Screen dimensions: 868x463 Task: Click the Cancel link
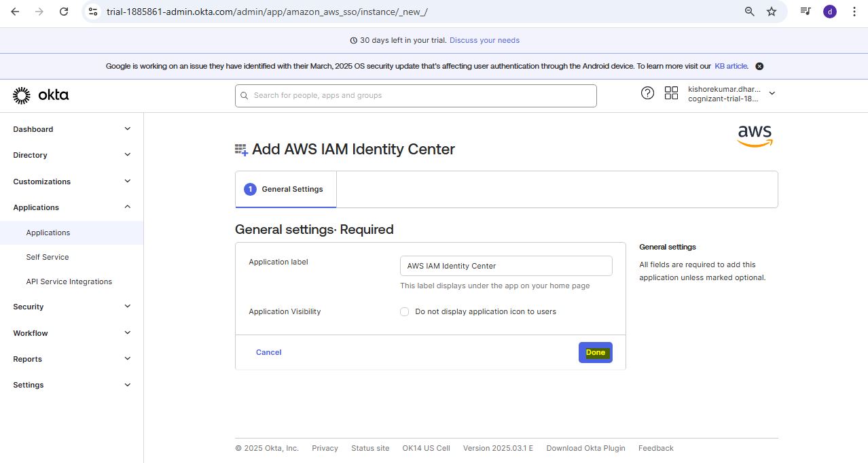pos(268,352)
